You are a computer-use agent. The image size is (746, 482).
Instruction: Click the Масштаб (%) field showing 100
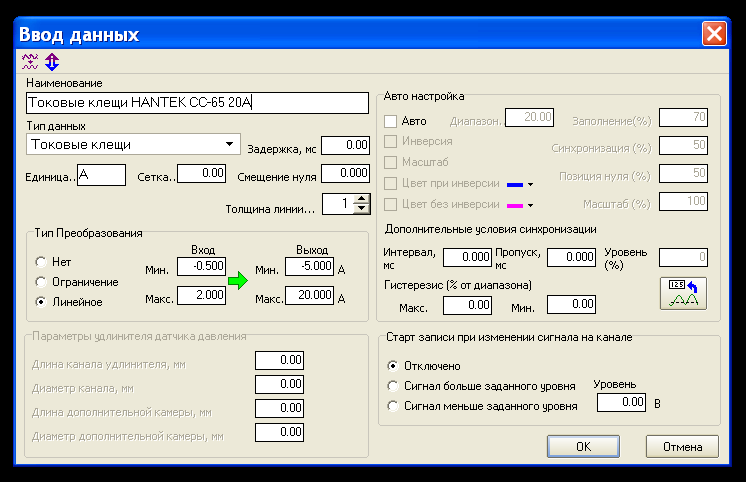point(683,201)
